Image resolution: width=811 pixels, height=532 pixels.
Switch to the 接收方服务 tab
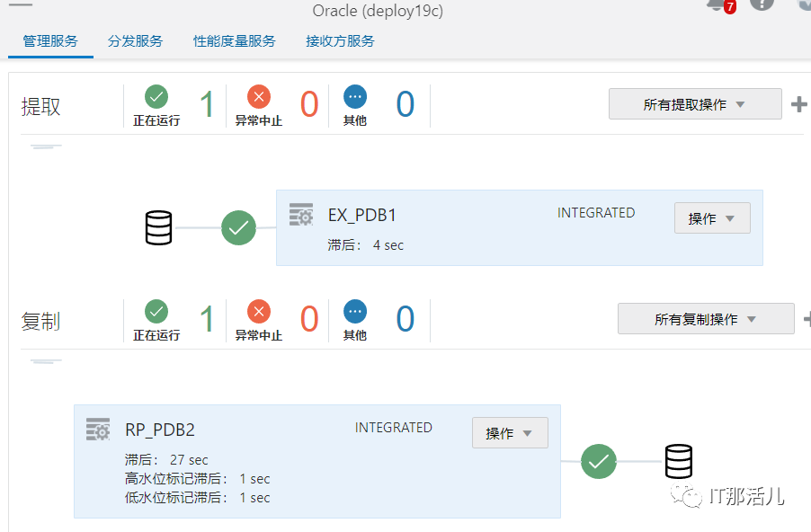click(x=340, y=40)
